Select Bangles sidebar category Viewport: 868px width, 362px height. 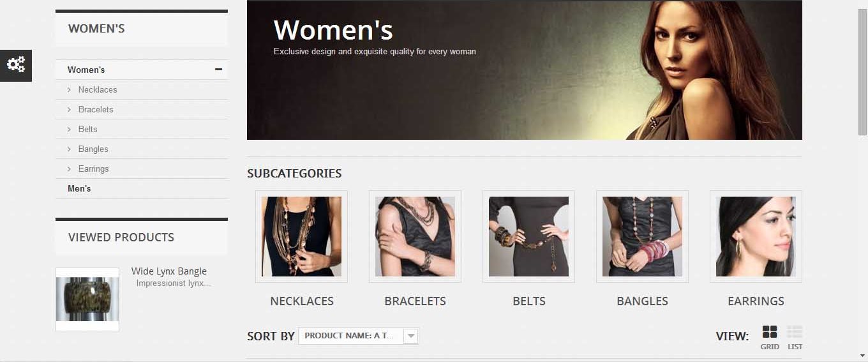pyautogui.click(x=93, y=149)
